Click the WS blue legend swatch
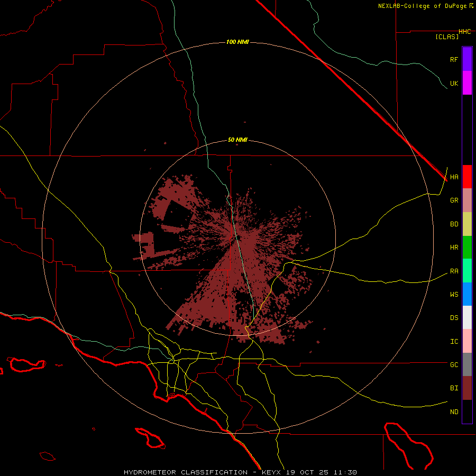The height and width of the screenshot is (476, 476). point(467,294)
